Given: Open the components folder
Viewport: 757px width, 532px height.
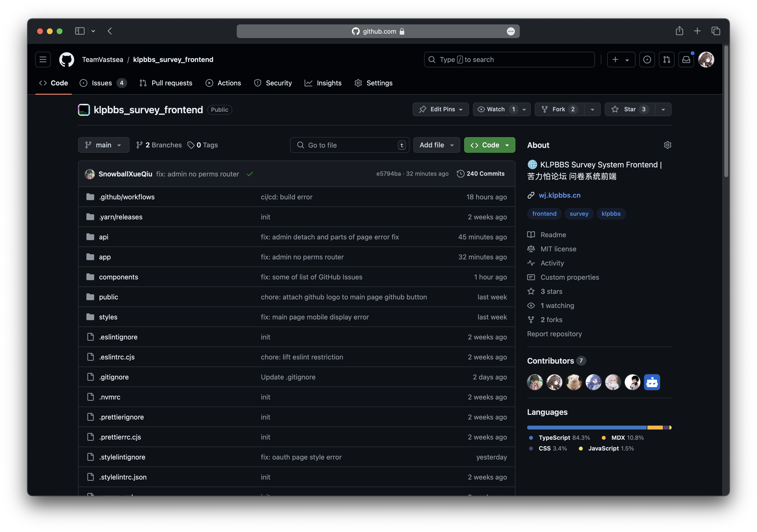Looking at the screenshot, I should (x=118, y=277).
